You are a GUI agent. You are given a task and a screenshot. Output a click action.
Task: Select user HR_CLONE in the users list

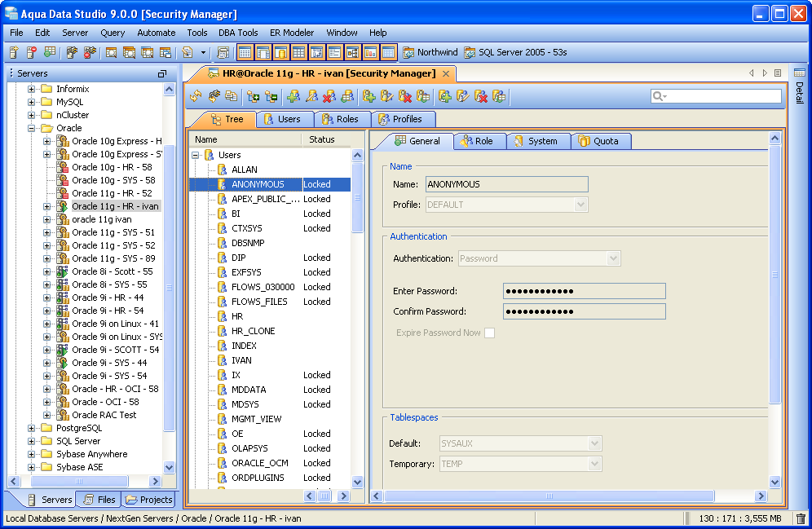pos(253,331)
